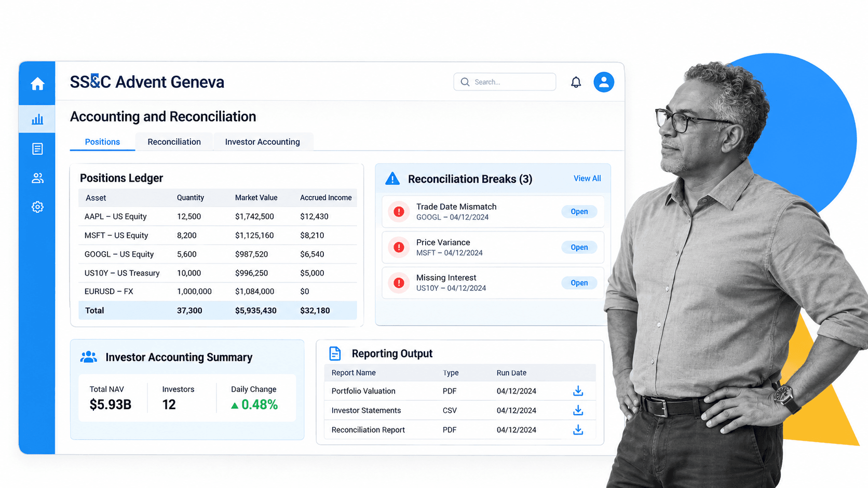Switch to the Positions tab
This screenshot has width=868, height=488.
coord(102,142)
